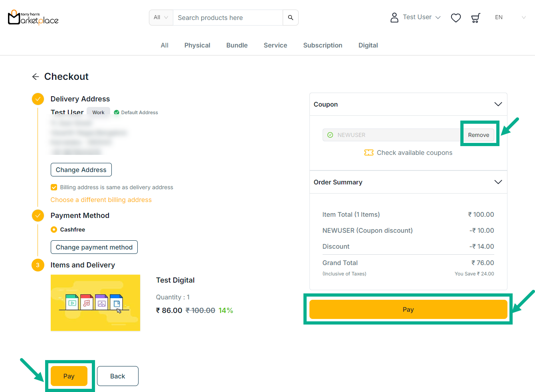This screenshot has width=535, height=392.
Task: Collapse the Order Summary section
Action: click(x=498, y=182)
